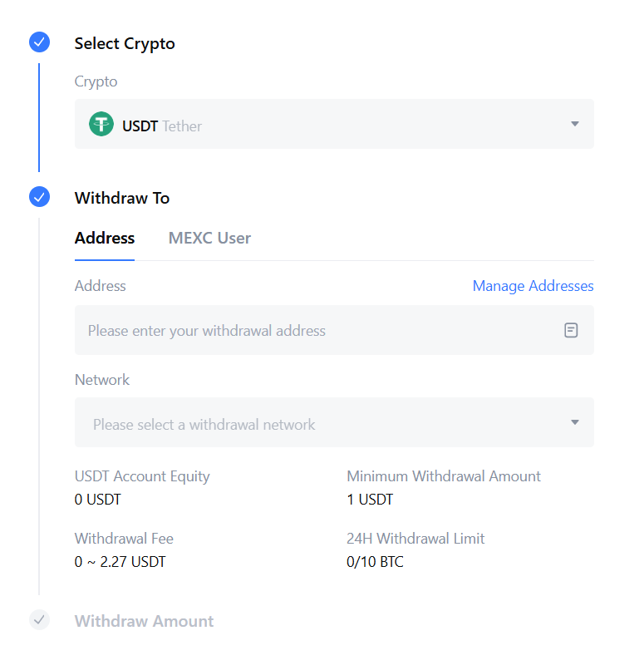Open Manage Addresses
The width and height of the screenshot is (644, 670).
coord(533,286)
